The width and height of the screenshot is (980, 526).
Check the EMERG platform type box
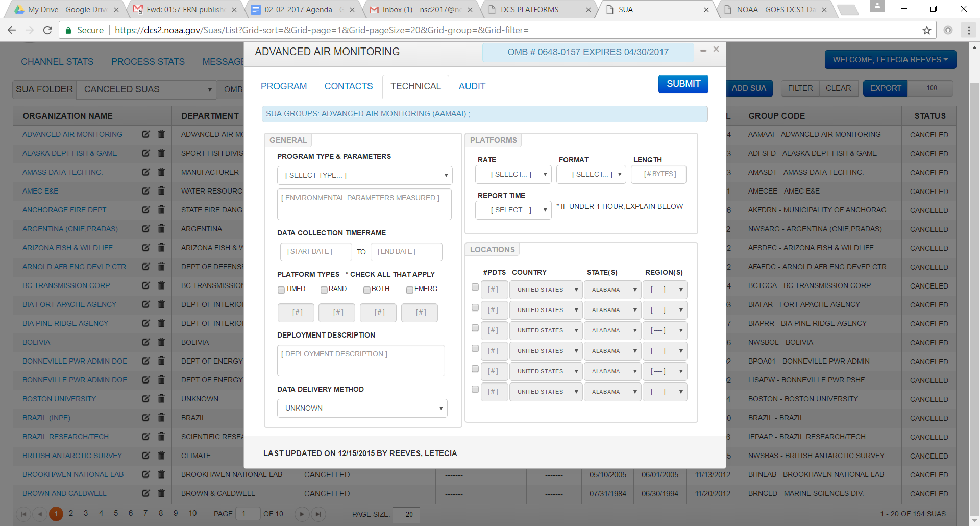(x=410, y=290)
